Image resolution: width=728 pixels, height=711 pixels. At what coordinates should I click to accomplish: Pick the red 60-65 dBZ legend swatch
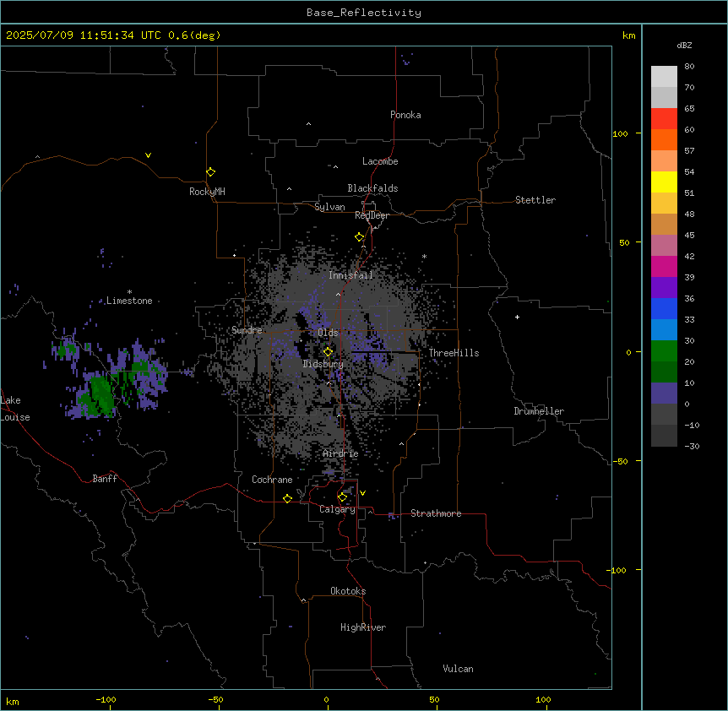click(664, 119)
